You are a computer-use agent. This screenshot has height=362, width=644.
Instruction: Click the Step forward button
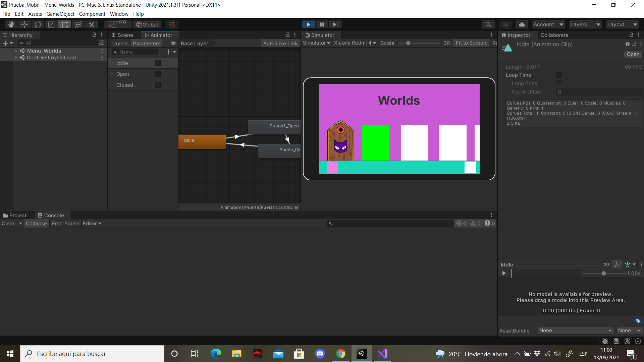(x=335, y=24)
